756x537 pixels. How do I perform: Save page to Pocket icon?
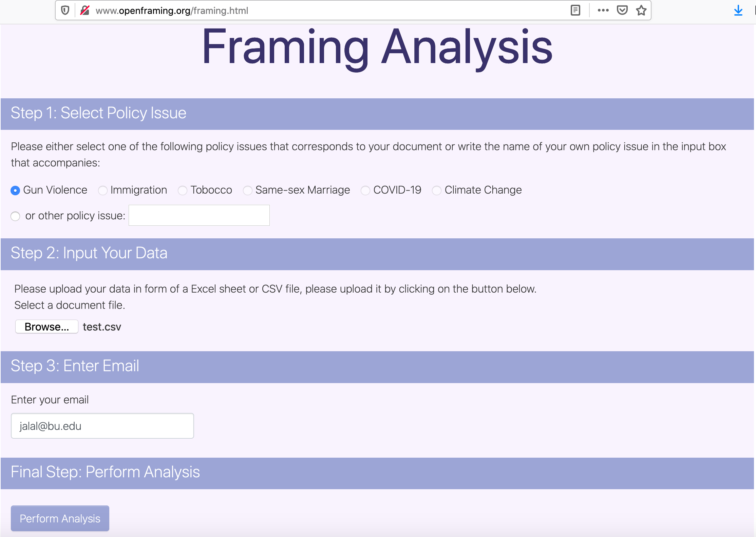point(622,11)
